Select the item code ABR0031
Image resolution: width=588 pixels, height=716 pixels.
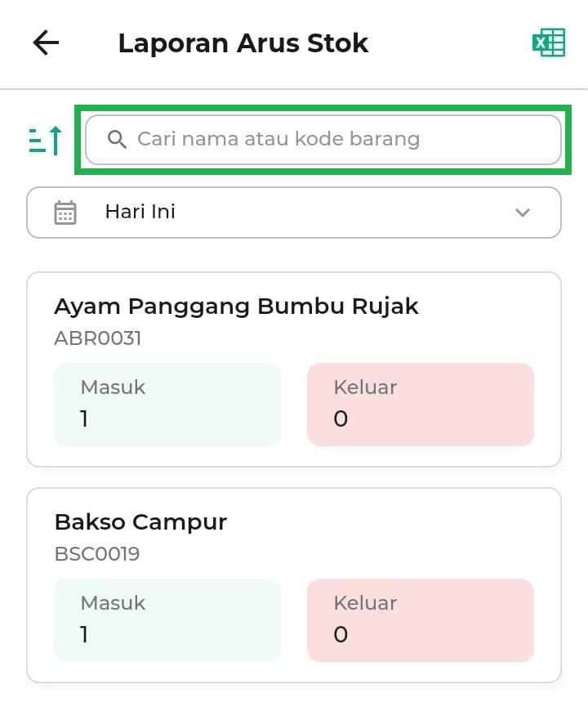click(98, 338)
